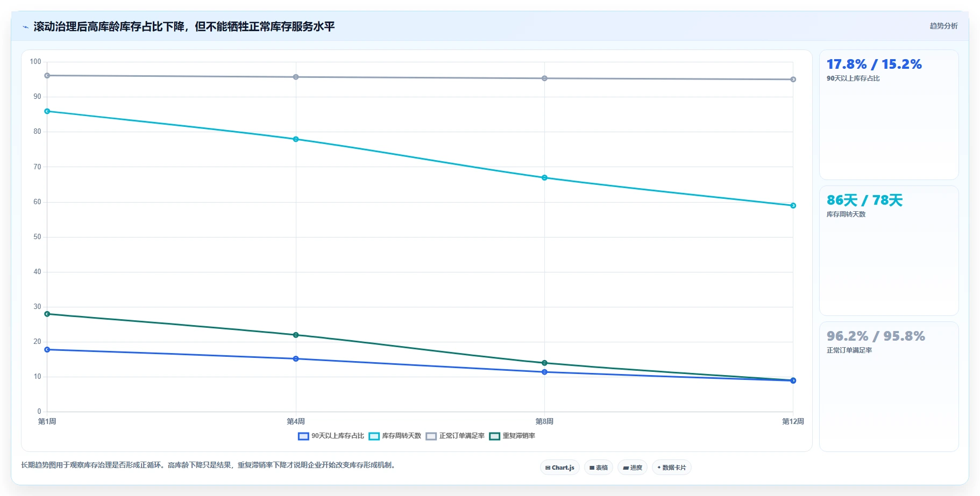Click the trend icon beside the chart title
Viewport: 980px width, 496px height.
point(25,27)
